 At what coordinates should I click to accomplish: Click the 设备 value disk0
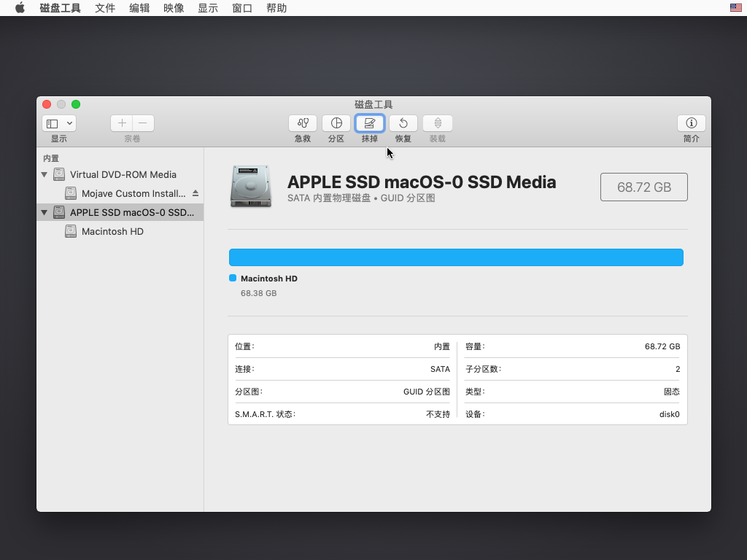tap(670, 414)
